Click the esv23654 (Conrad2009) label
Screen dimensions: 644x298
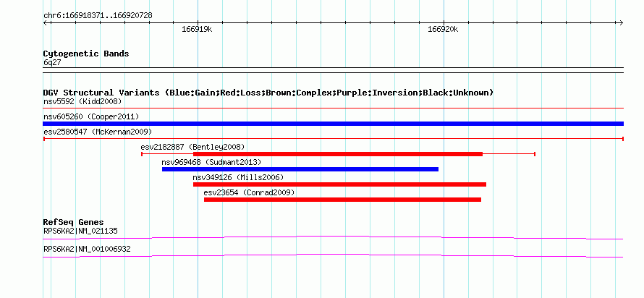pyautogui.click(x=250, y=192)
